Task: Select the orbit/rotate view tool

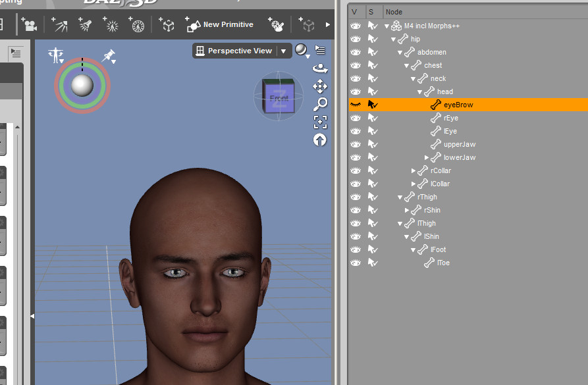Action: coord(320,68)
